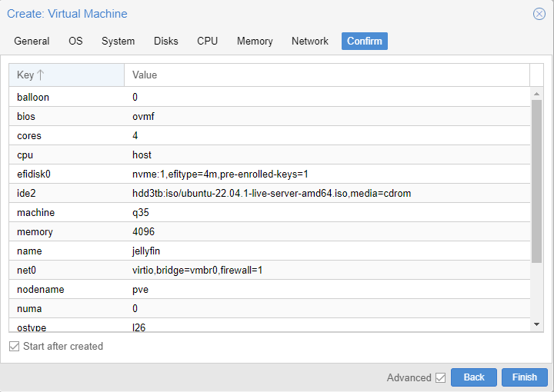The width and height of the screenshot is (554, 392).
Task: Go to the Memory tab
Action: 255,41
